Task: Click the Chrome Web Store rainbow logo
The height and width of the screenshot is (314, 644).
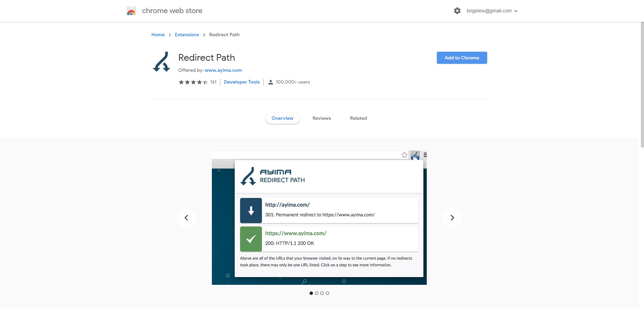Action: point(131,11)
